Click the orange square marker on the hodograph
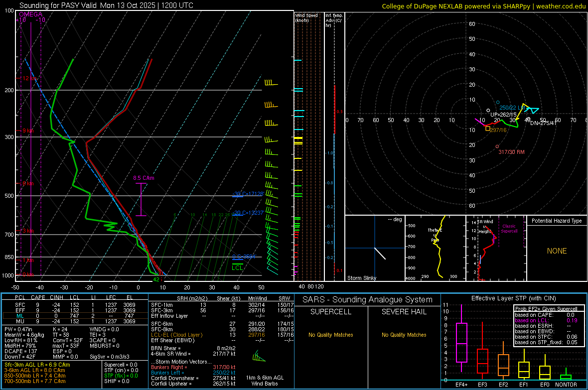588x390 pixels. click(x=488, y=129)
